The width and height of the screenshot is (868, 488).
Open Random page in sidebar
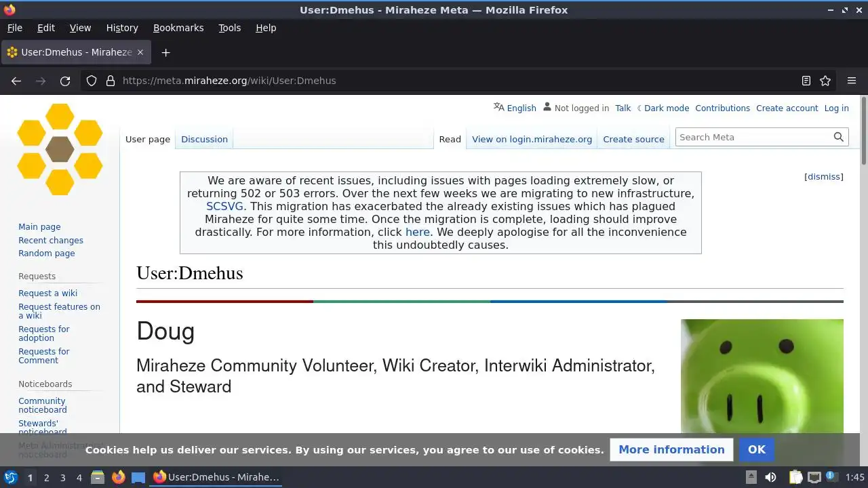[x=47, y=253]
